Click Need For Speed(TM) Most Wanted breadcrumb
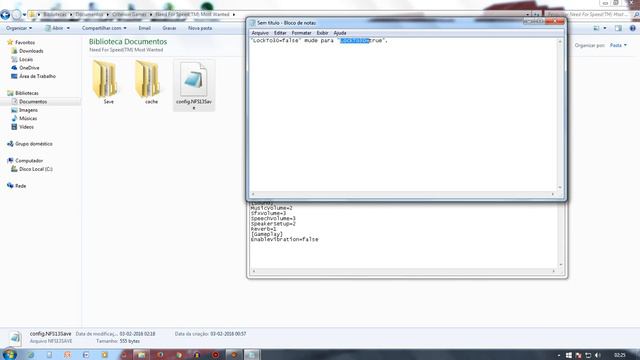640x360 pixels. tap(192, 15)
